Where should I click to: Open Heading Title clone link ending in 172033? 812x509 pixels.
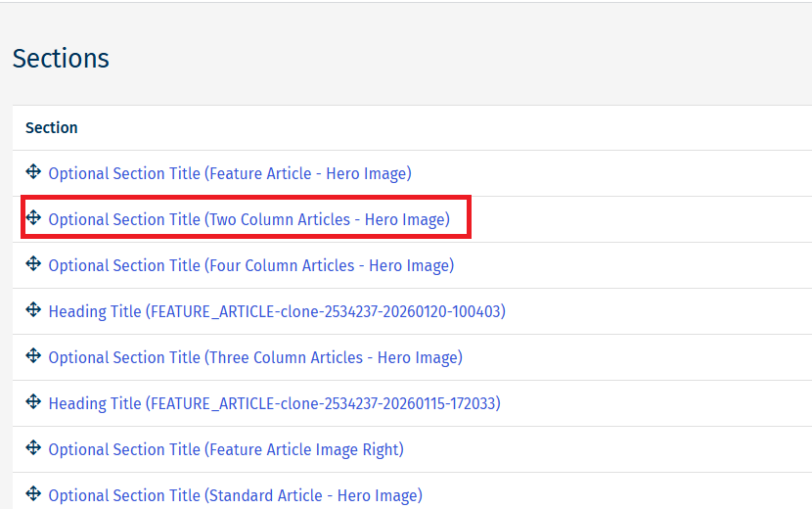(x=274, y=403)
